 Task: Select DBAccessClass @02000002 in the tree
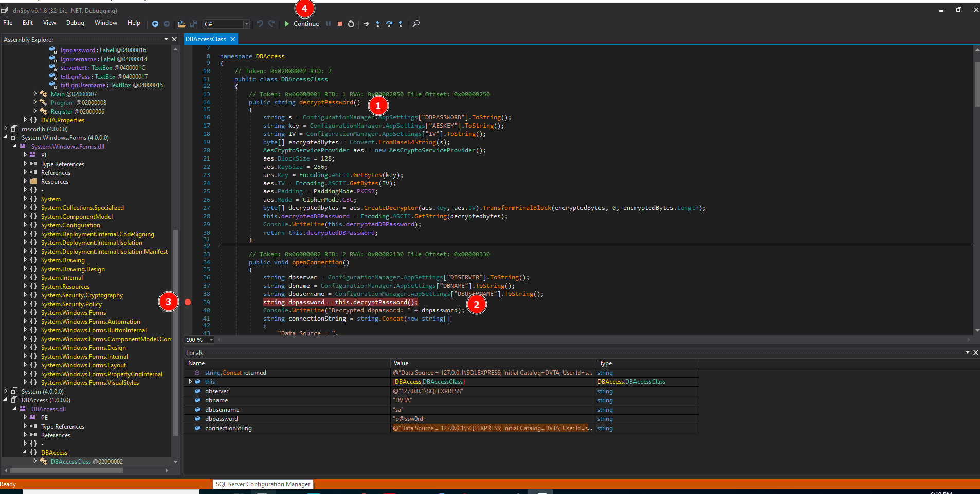(87, 462)
